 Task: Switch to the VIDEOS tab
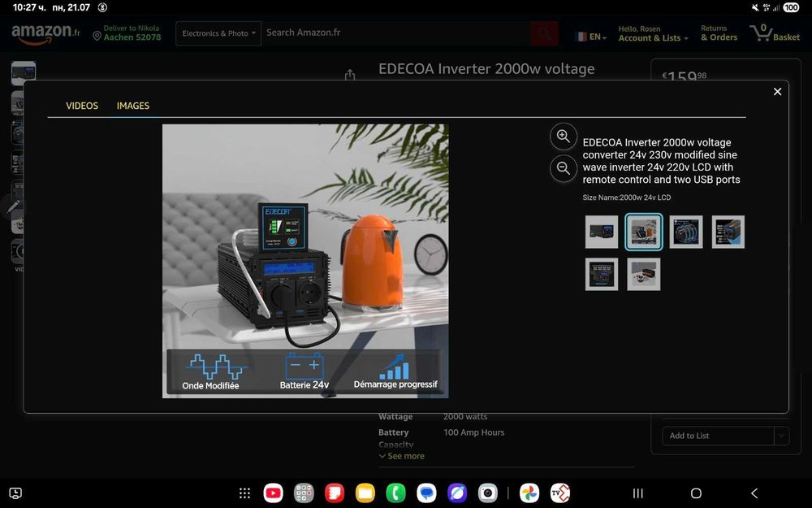82,106
